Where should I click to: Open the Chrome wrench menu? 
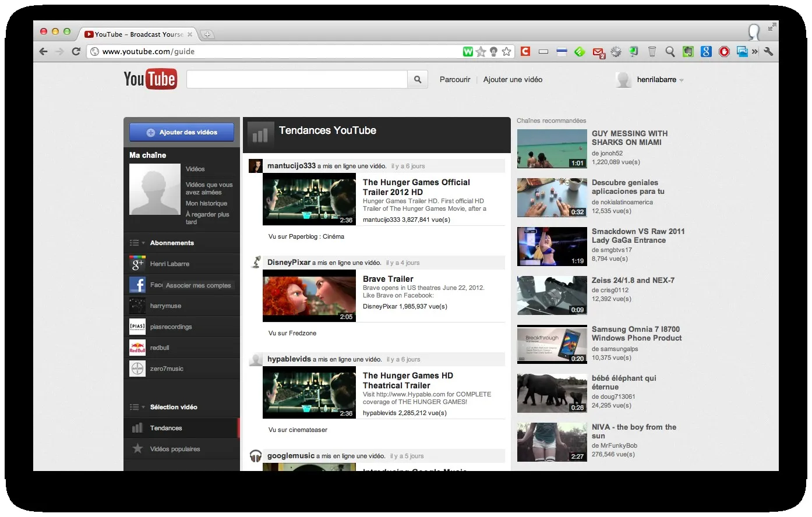point(768,51)
